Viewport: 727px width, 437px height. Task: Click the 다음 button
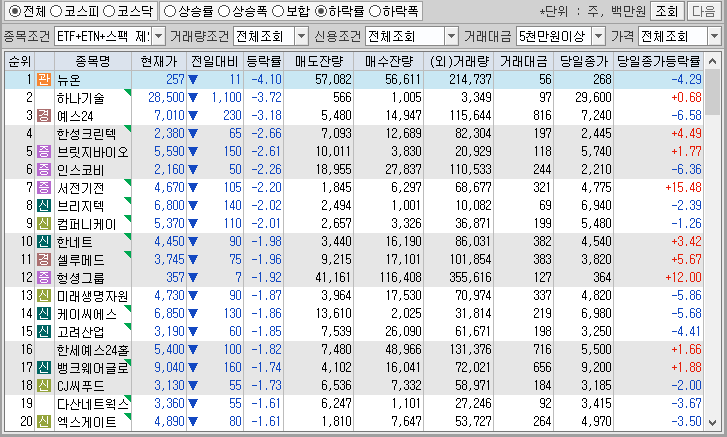pos(704,11)
